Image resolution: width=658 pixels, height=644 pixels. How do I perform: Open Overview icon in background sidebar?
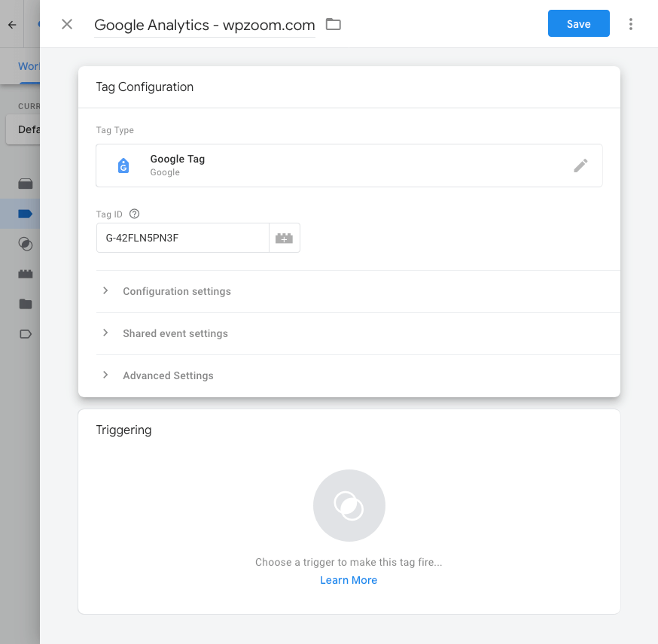point(26,184)
